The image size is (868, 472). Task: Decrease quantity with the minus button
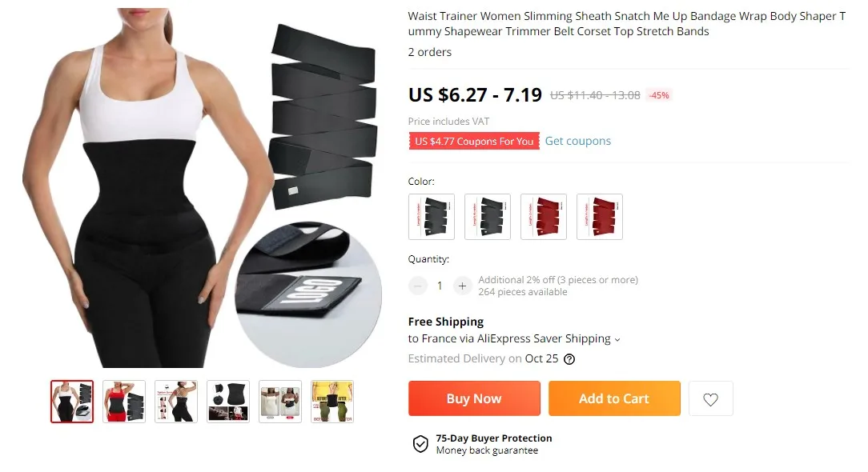pos(418,286)
